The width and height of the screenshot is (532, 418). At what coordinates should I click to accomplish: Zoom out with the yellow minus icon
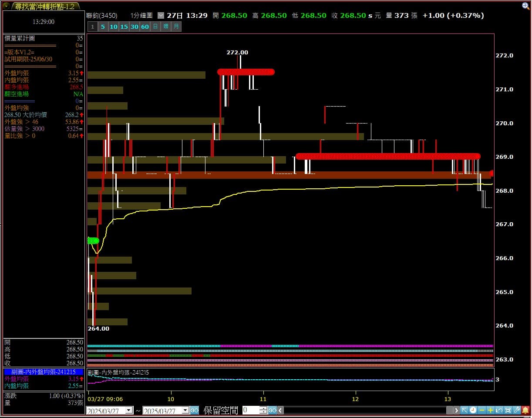coord(482,410)
